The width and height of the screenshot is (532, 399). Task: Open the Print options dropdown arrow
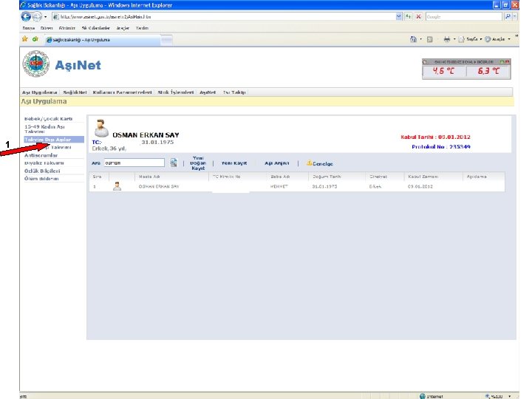pos(454,39)
